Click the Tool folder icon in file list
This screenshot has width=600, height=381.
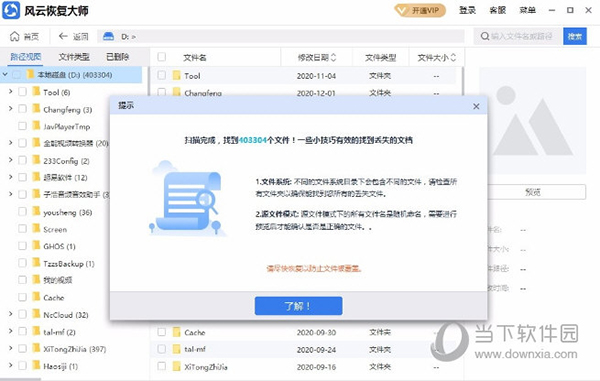[176, 75]
